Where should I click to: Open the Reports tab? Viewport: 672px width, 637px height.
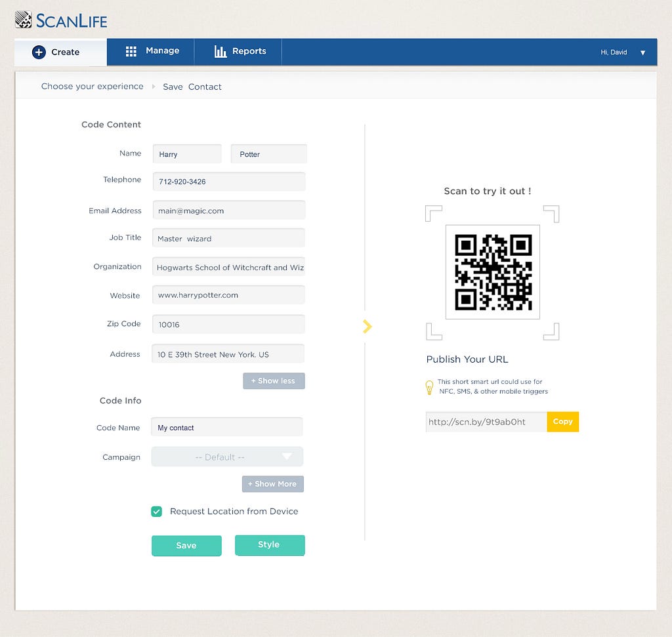(x=238, y=52)
